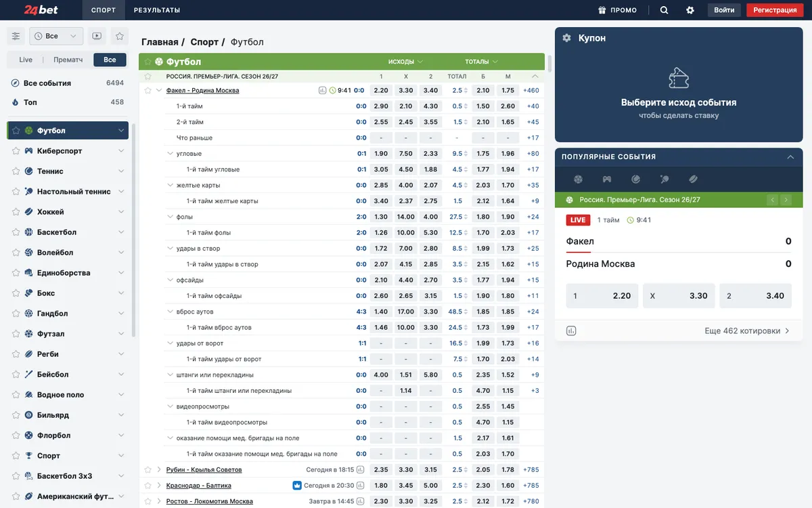The width and height of the screenshot is (812, 508).
Task: Click the favorites star filter in sidebar
Action: pos(120,36)
